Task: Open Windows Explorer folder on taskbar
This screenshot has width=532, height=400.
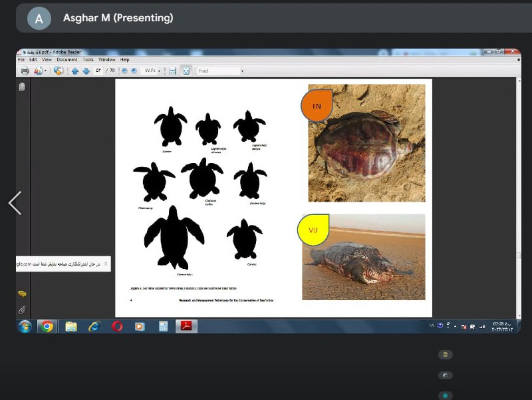Action: 71,326
